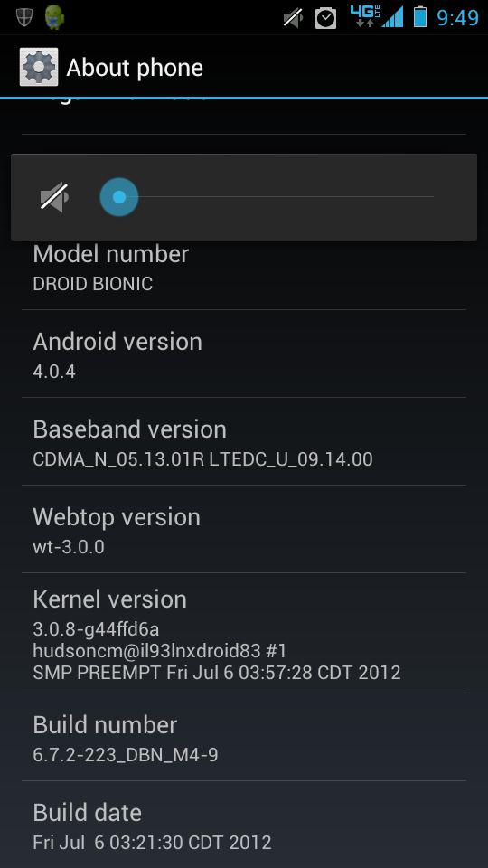
Task: Tap the Build number row
Action: [x=244, y=737]
